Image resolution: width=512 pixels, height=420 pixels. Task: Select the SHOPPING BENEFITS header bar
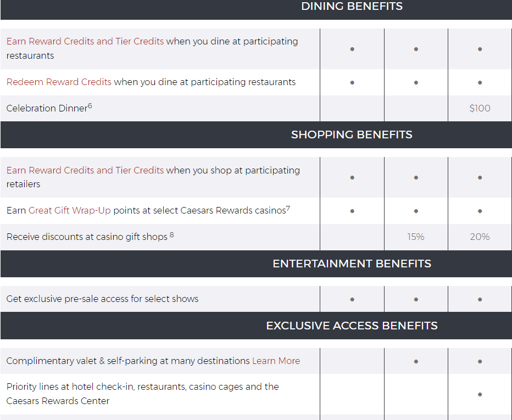pyautogui.click(x=352, y=135)
